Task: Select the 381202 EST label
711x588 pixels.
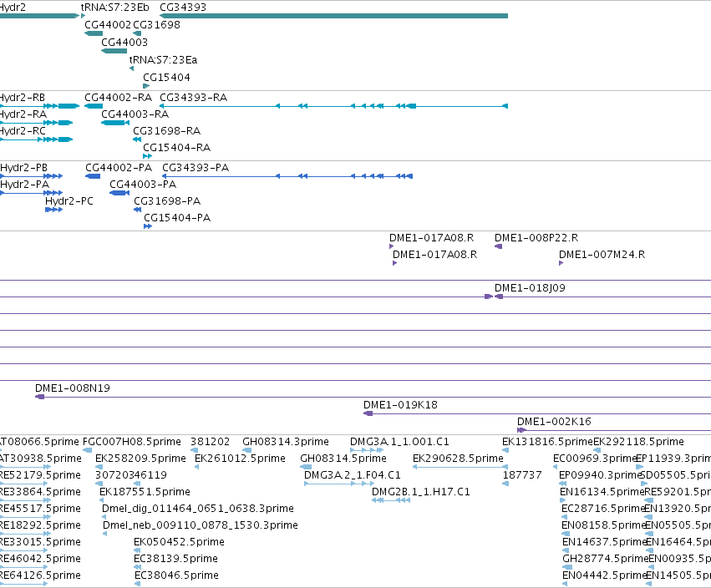Action: (210, 442)
